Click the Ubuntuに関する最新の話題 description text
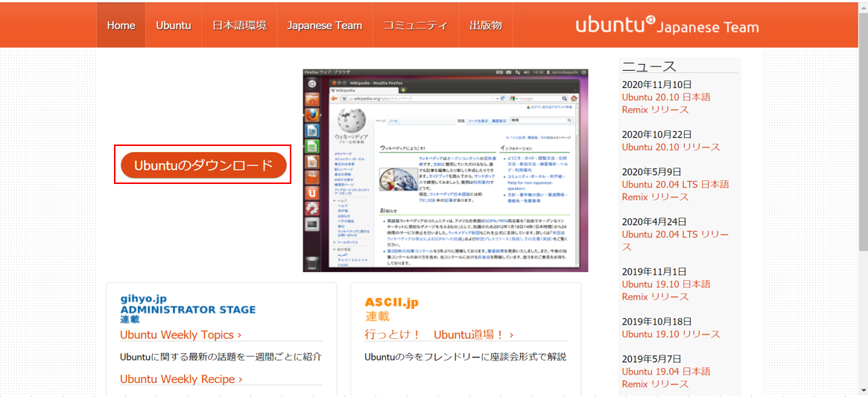The height and width of the screenshot is (397, 868). 221,357
